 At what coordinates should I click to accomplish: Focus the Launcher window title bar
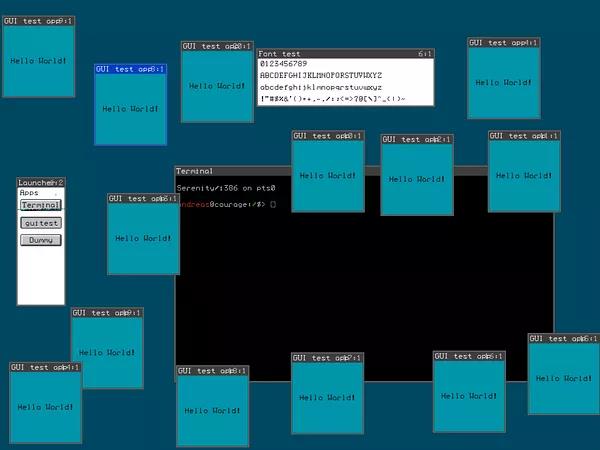[x=41, y=183]
